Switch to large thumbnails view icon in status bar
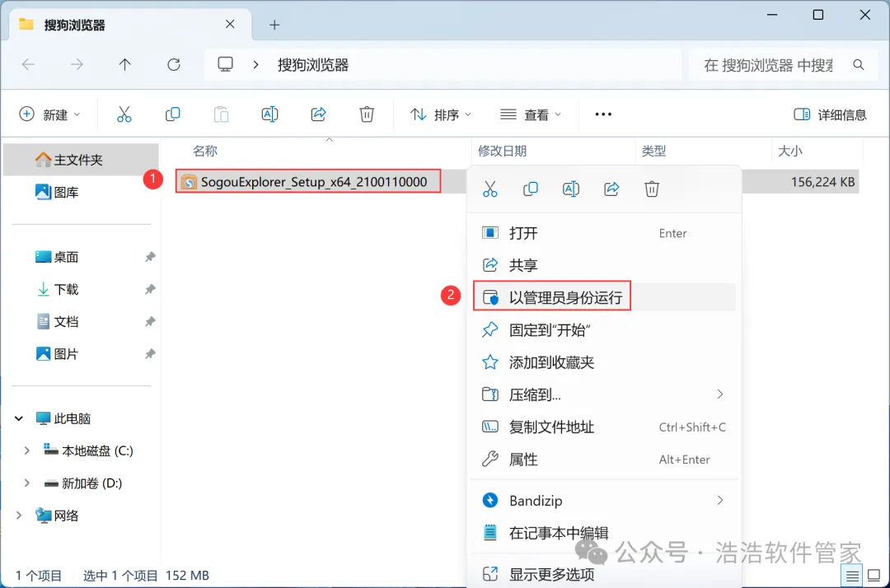The width and height of the screenshot is (890, 588). coord(874,576)
